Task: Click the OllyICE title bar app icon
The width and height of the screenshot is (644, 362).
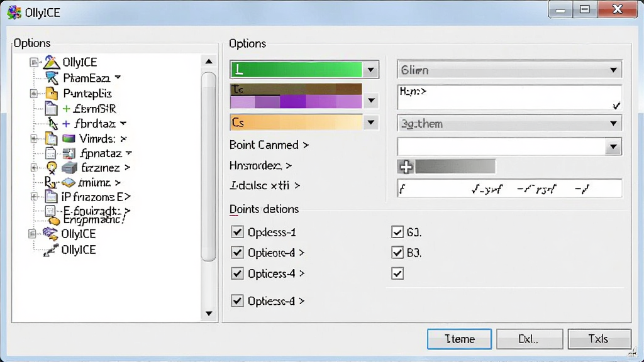Action: tap(14, 13)
